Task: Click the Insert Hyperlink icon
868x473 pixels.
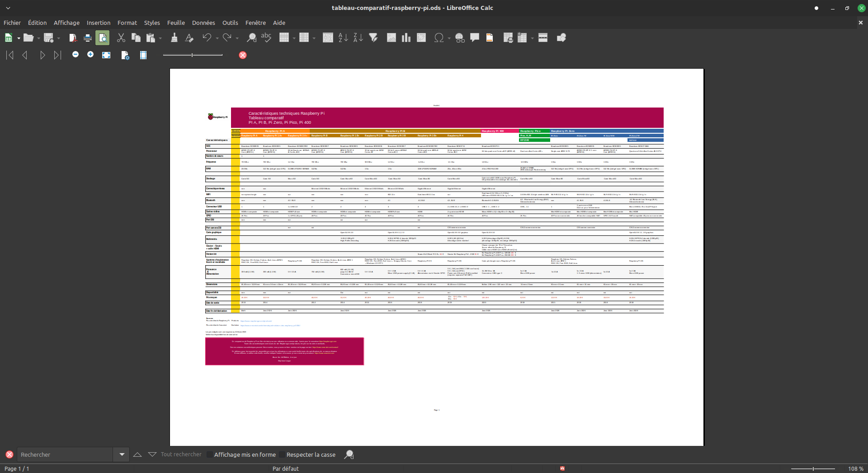Action: click(460, 38)
